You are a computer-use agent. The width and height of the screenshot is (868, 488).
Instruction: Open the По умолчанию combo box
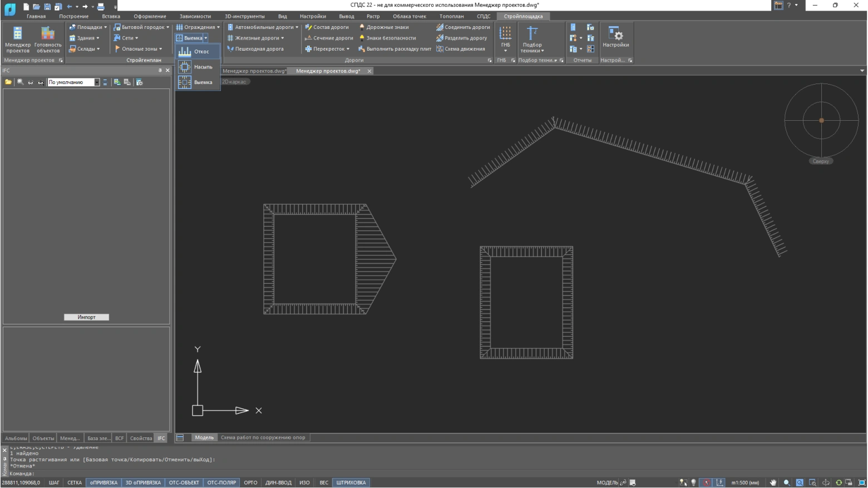pyautogui.click(x=73, y=82)
